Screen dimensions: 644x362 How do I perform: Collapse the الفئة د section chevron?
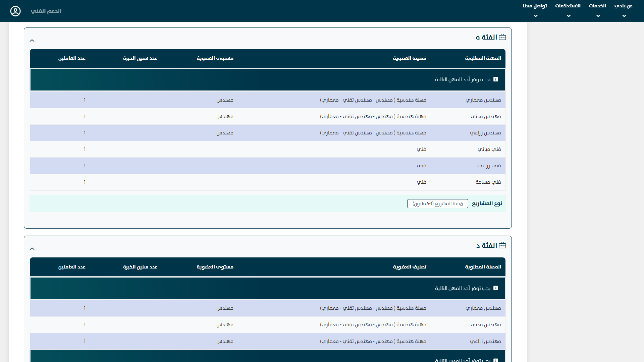click(x=32, y=249)
